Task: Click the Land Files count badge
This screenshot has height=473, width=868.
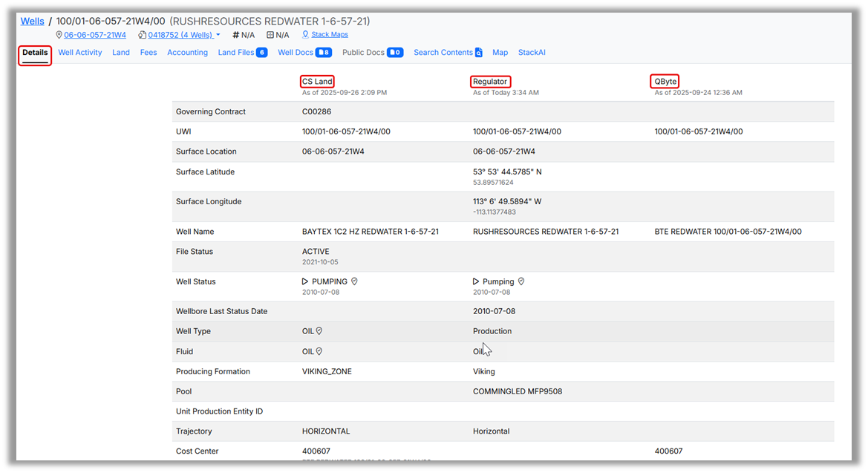Action: (261, 53)
